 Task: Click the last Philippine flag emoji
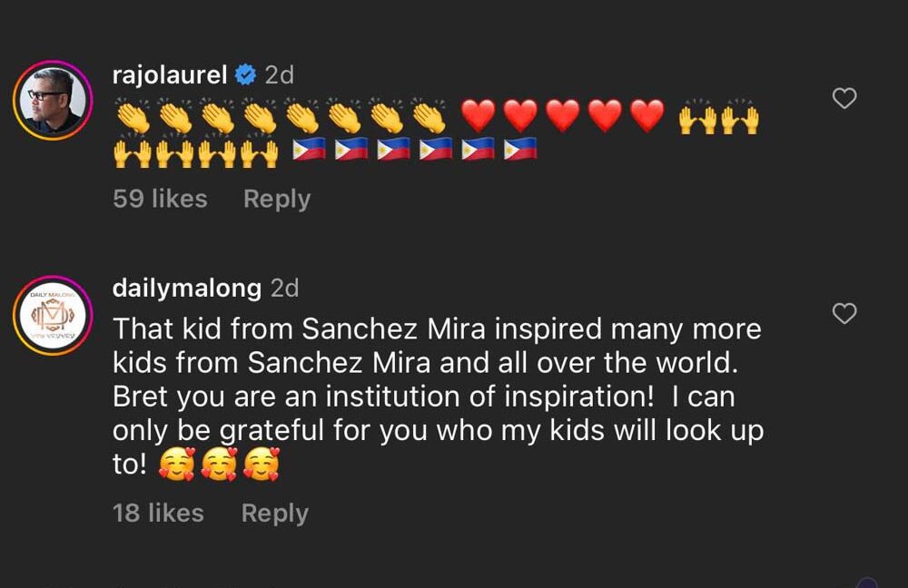(520, 150)
